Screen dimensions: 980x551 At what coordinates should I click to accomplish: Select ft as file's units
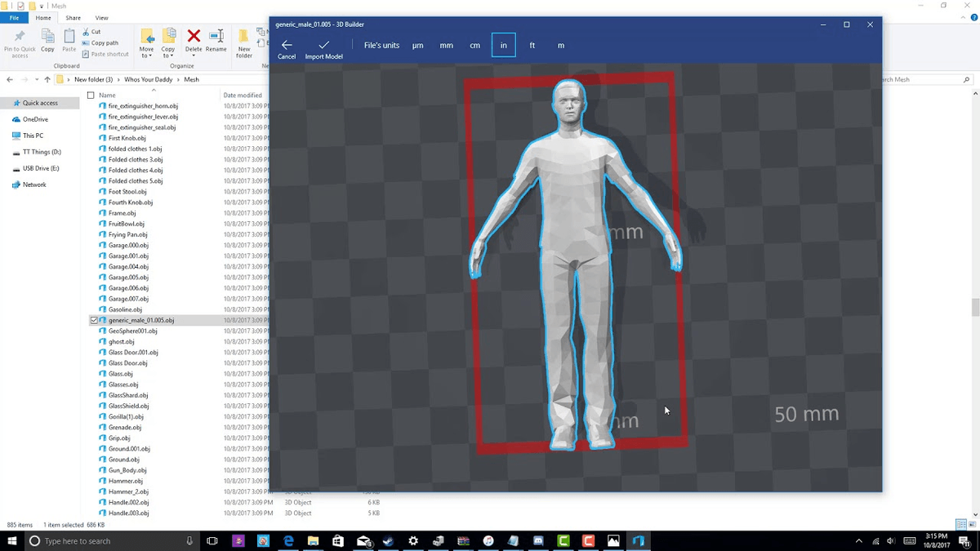point(532,46)
